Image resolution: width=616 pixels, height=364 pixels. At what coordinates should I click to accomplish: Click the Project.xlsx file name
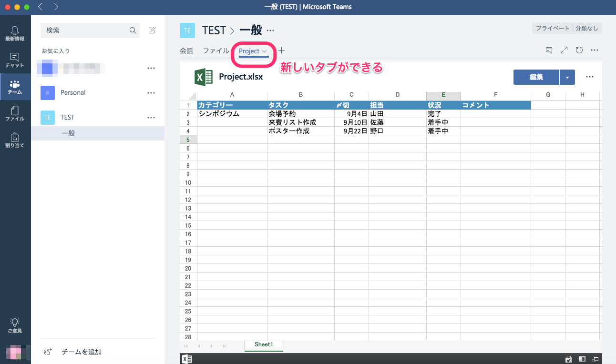[241, 76]
